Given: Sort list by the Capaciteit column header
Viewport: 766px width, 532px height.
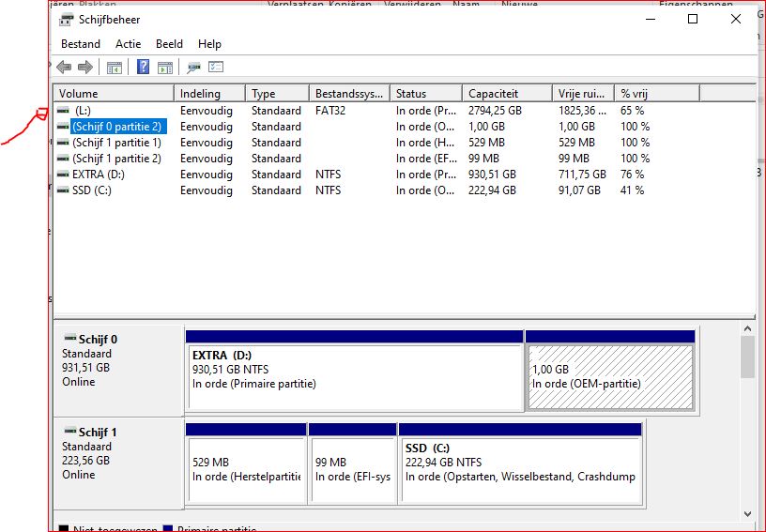Looking at the screenshot, I should pos(507,94).
